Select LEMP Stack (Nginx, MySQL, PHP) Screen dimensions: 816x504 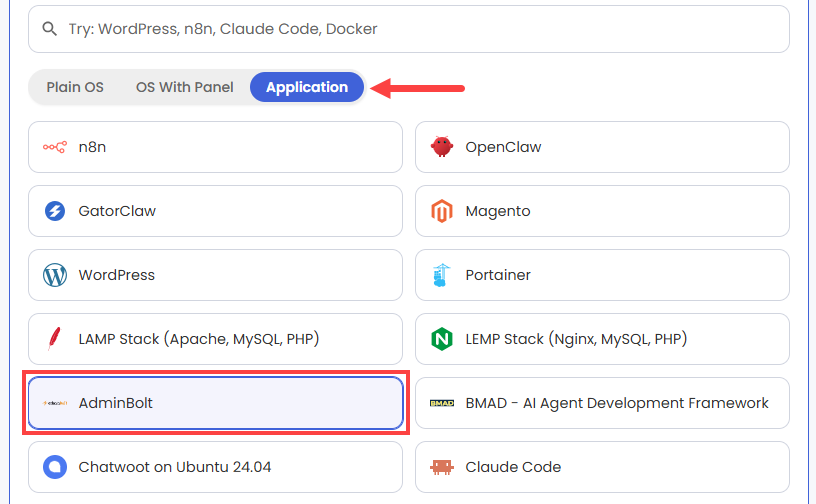tap(602, 339)
